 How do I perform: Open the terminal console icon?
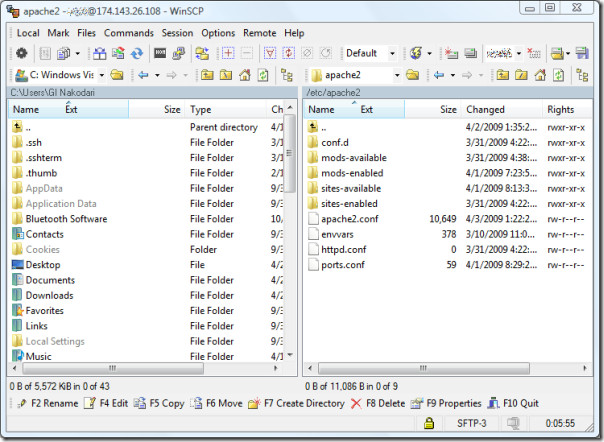click(x=160, y=53)
